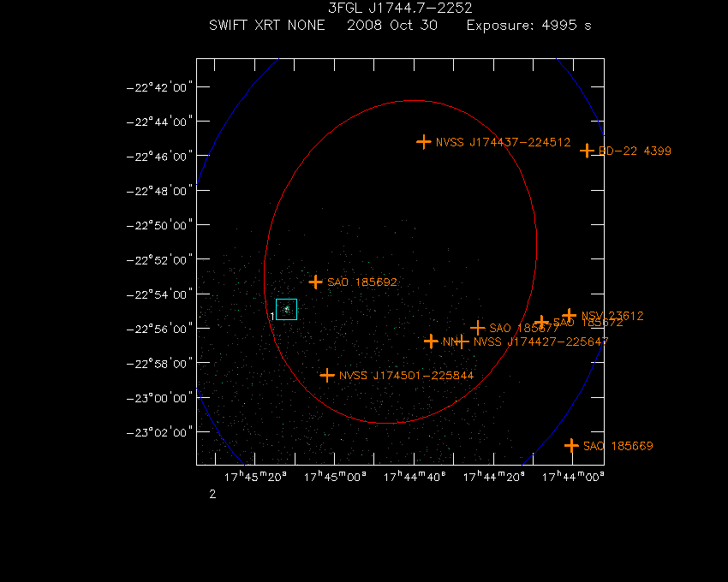Screen dimensions: 728x582
Task: Select the -22°52'00" declination label
Action: point(159,260)
